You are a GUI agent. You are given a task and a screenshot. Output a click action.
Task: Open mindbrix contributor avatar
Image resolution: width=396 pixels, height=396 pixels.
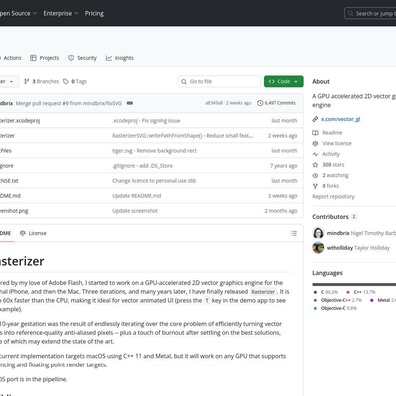coord(318,233)
